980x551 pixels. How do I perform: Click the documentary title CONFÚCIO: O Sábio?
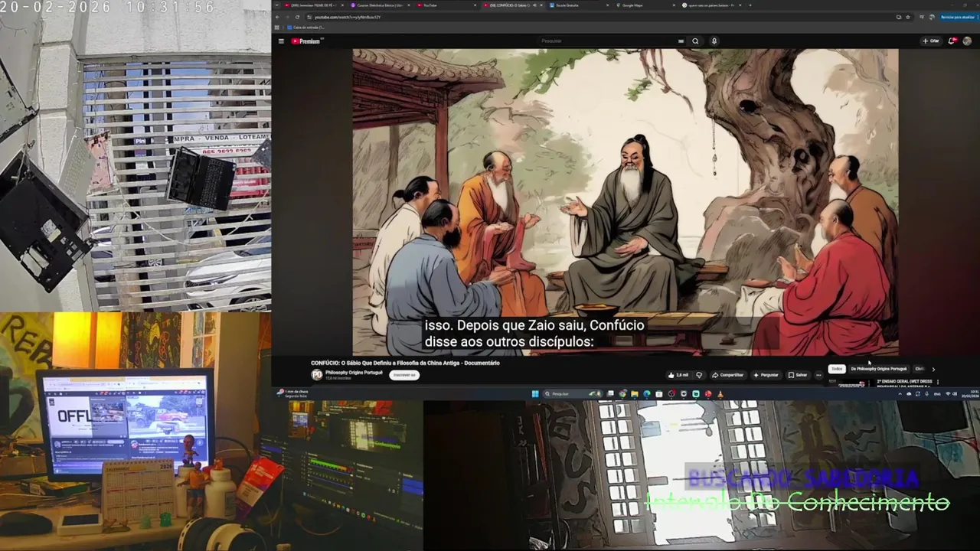coord(405,363)
